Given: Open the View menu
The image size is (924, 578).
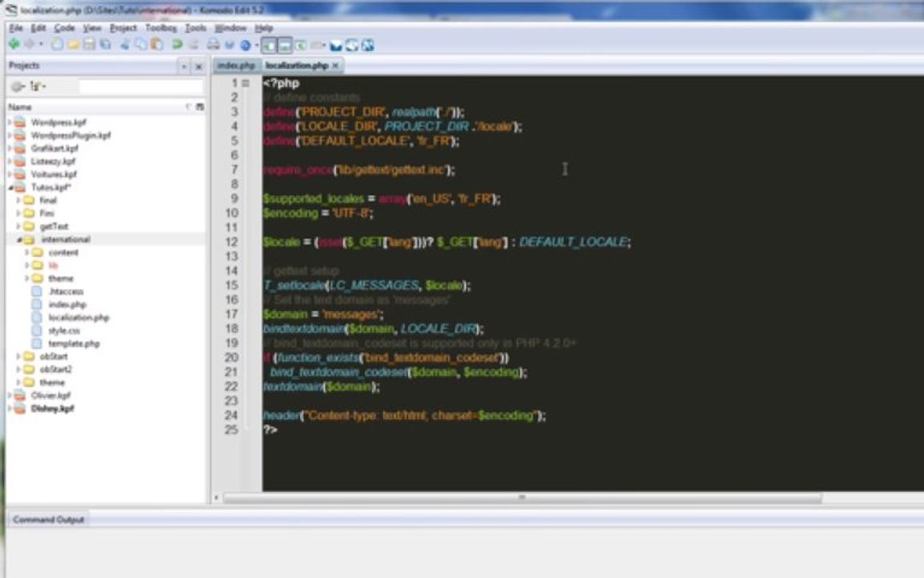Looking at the screenshot, I should [92, 28].
